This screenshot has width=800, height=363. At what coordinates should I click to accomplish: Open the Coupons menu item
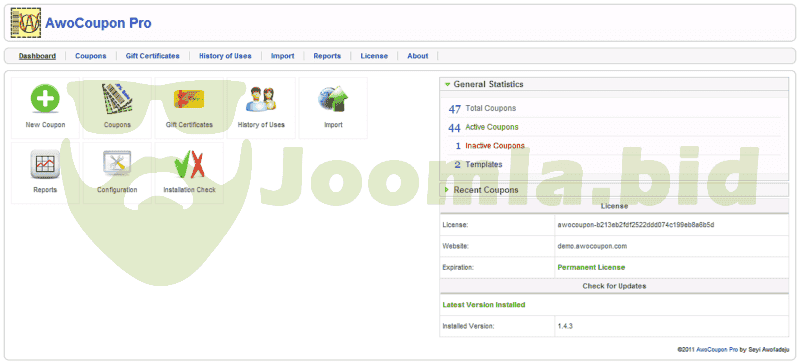pyautogui.click(x=91, y=56)
